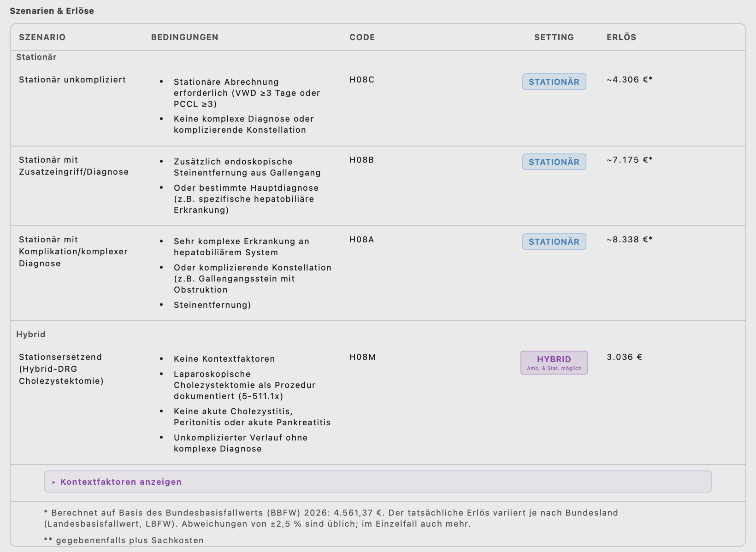Image resolution: width=756 pixels, height=552 pixels.
Task: Click the STATIONÄR badge in the H08C row
Action: coord(554,82)
